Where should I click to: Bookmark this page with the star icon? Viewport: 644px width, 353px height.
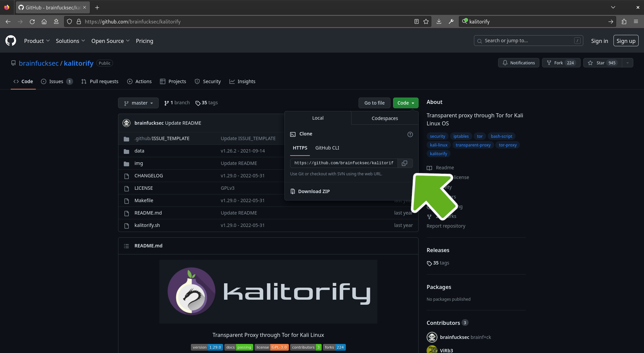coord(426,21)
